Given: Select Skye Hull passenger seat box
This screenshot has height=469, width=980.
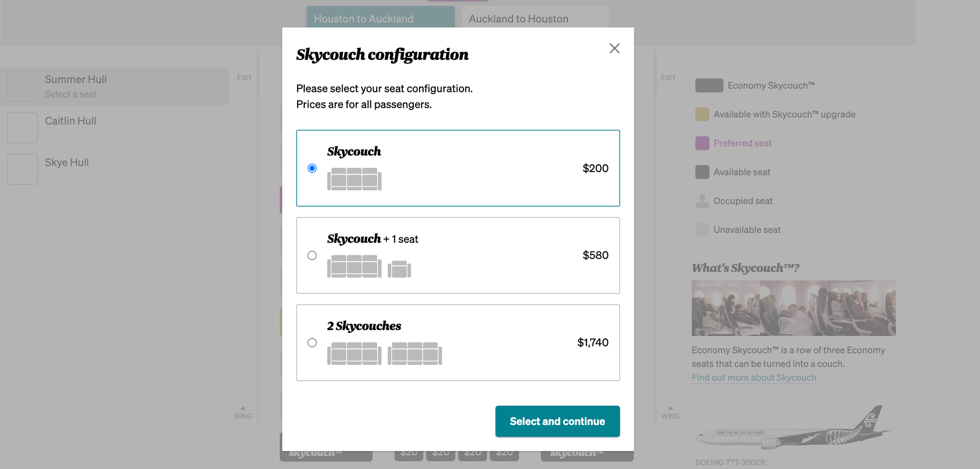Looking at the screenshot, I should pos(22,169).
